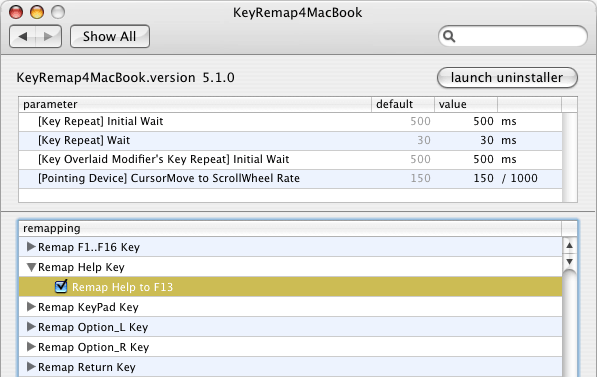Screen dimensions: 597x377
Task: Click the Remap Help to F13 label
Action: point(123,287)
